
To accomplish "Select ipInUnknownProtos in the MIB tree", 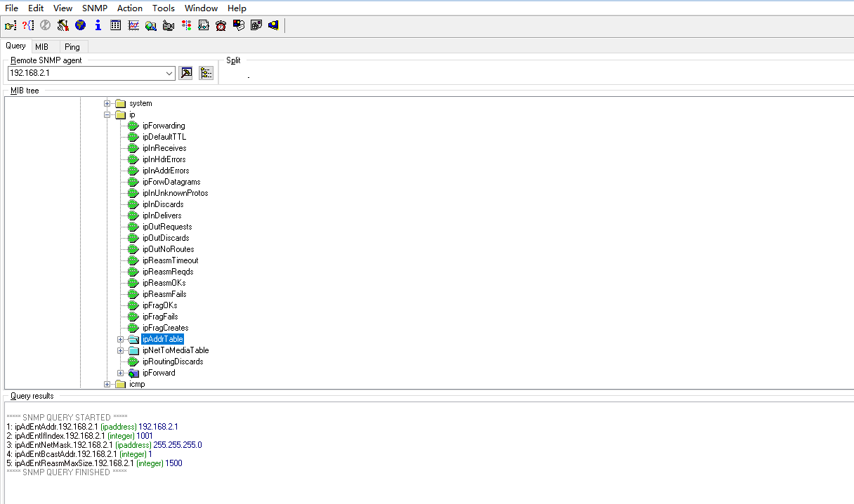I will 175,193.
